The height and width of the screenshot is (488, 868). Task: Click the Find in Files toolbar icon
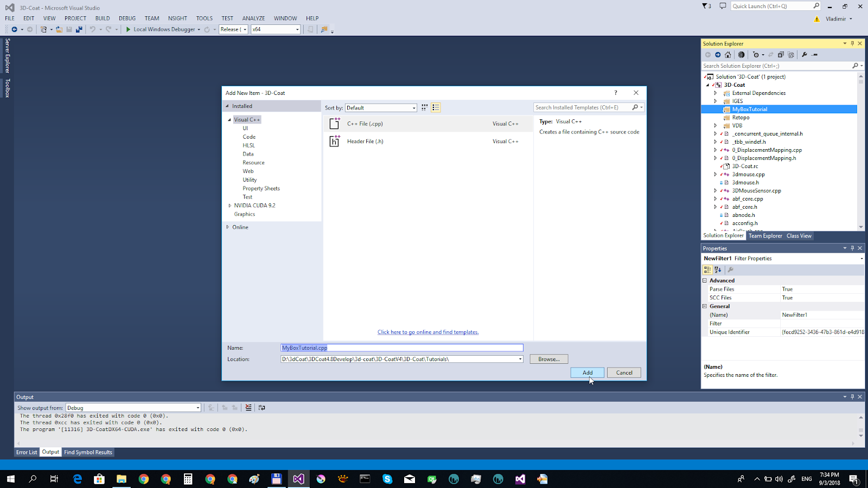coord(324,29)
